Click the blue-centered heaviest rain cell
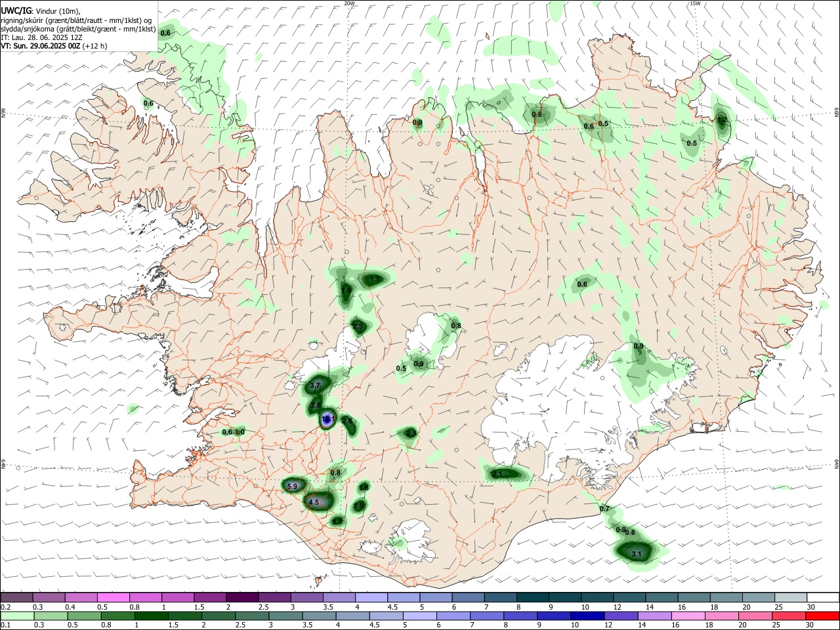This screenshot has height=630, width=840. [x=327, y=419]
